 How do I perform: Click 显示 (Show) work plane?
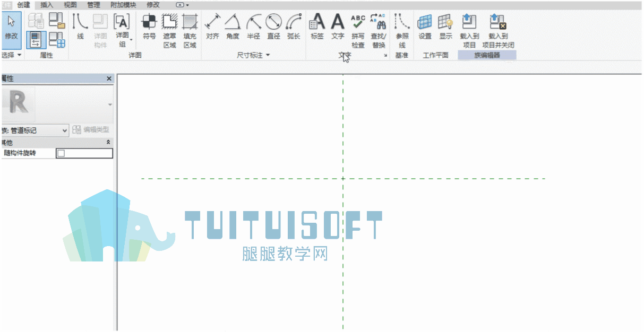(445, 28)
